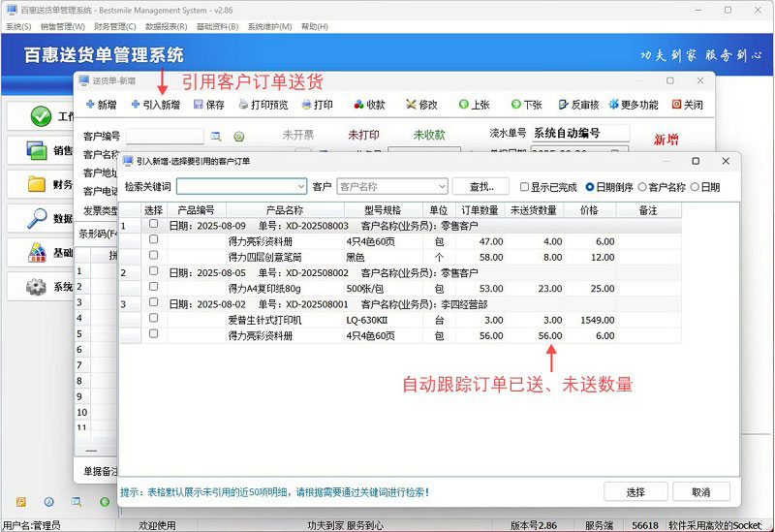The width and height of the screenshot is (775, 532).
Task: Open 系统 gear sidebar module
Action: pos(41,286)
